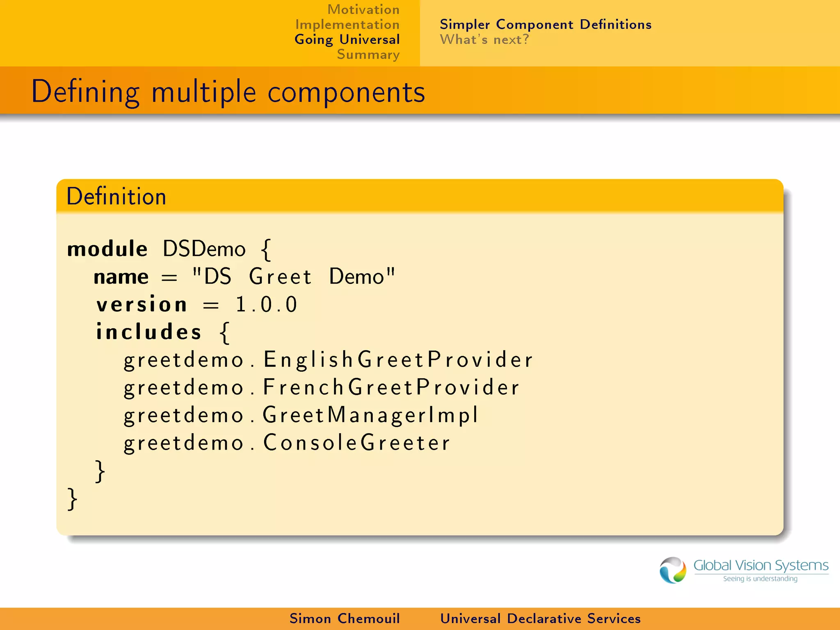This screenshot has height=630, width=840.
Task: Click greetdemo.EnglishGreetProvider entry
Action: (328, 360)
